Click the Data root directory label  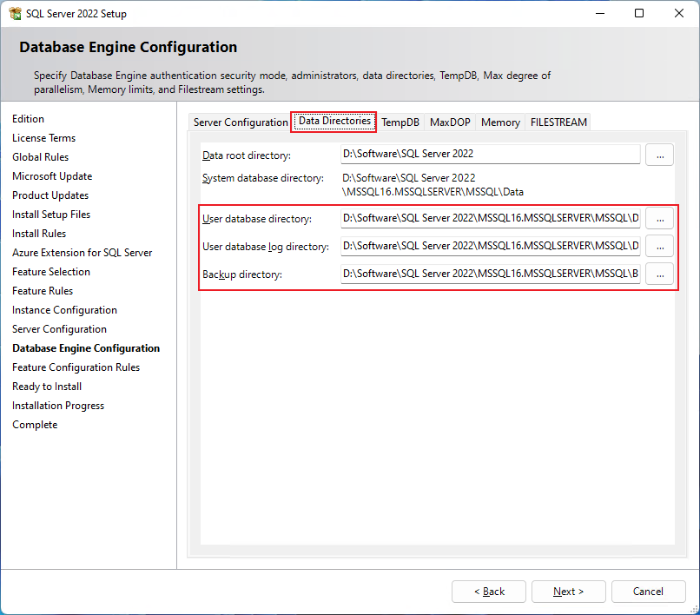coord(247,155)
